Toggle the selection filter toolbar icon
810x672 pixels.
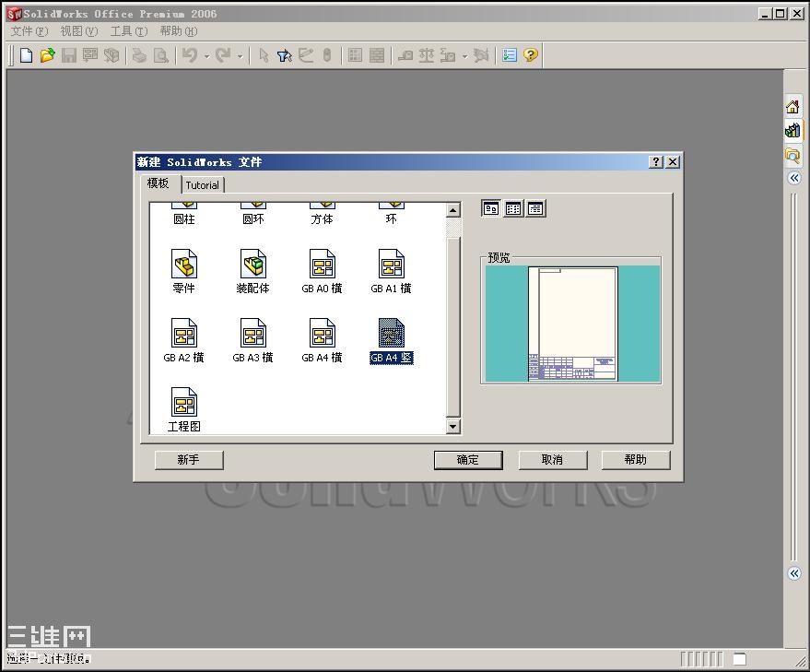coord(285,54)
